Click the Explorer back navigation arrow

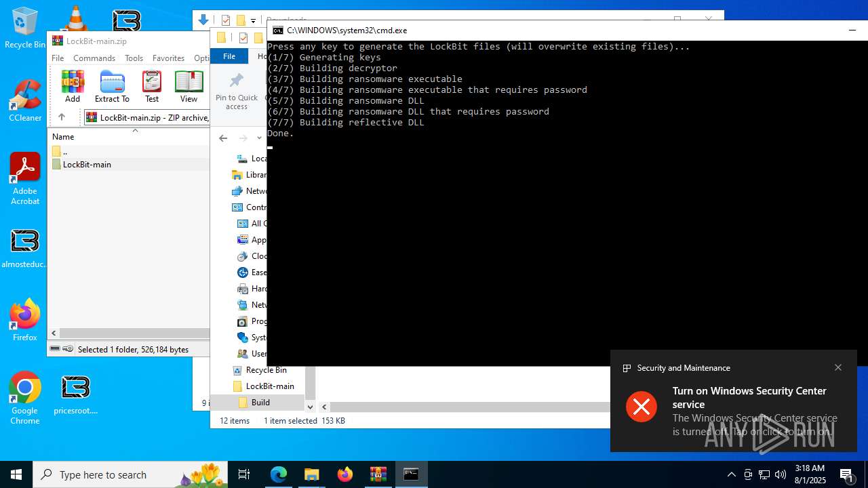tap(223, 138)
